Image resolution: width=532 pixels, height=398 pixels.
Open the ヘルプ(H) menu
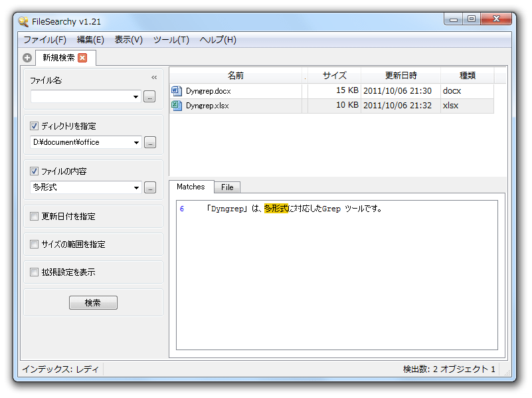tap(218, 40)
